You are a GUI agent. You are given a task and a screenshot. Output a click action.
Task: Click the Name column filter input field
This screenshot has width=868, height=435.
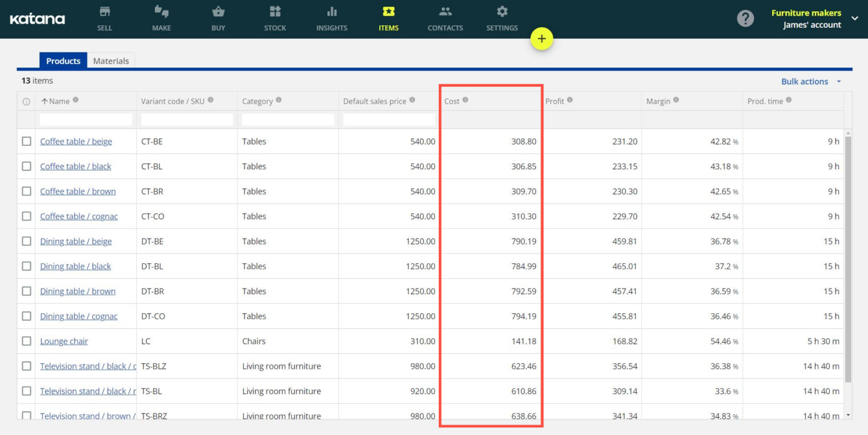coord(86,119)
